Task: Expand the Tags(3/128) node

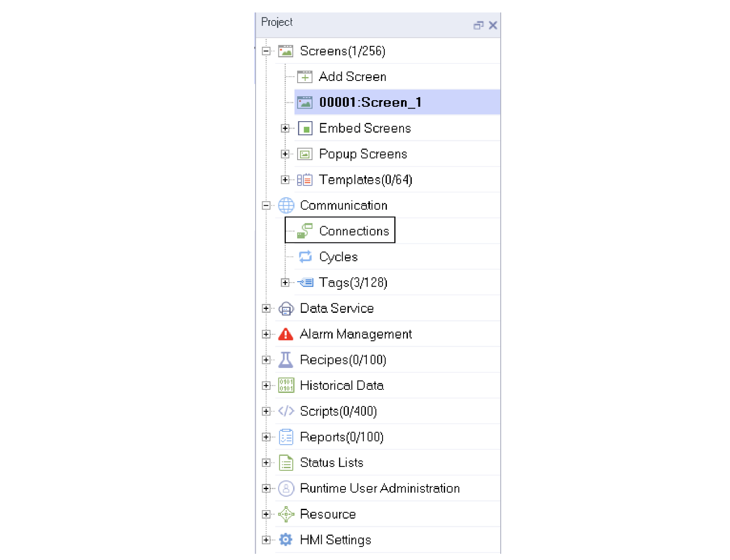Action: coord(285,283)
